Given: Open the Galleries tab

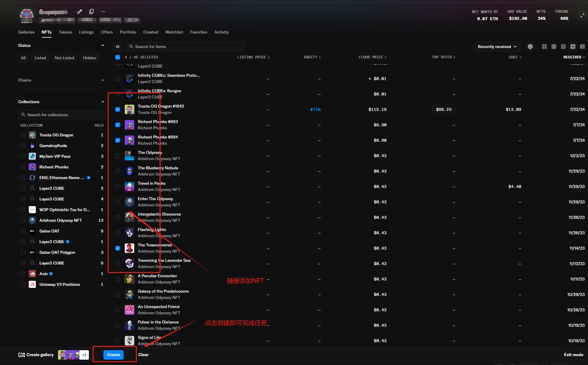Looking at the screenshot, I should [26, 32].
